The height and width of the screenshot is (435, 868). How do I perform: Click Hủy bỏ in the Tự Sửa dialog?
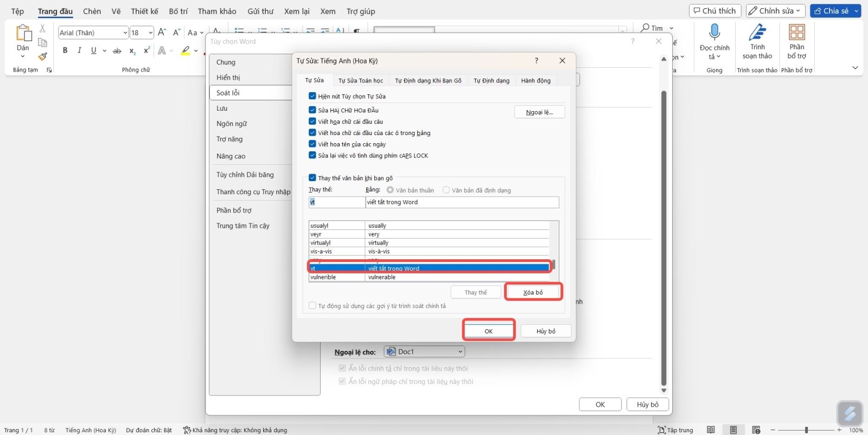546,331
